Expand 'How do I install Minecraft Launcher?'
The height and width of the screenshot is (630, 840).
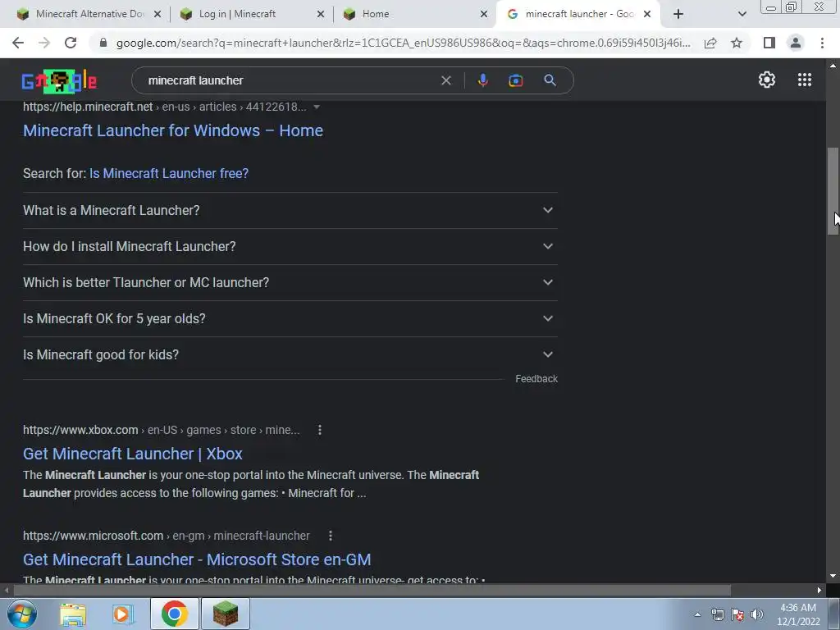290,246
